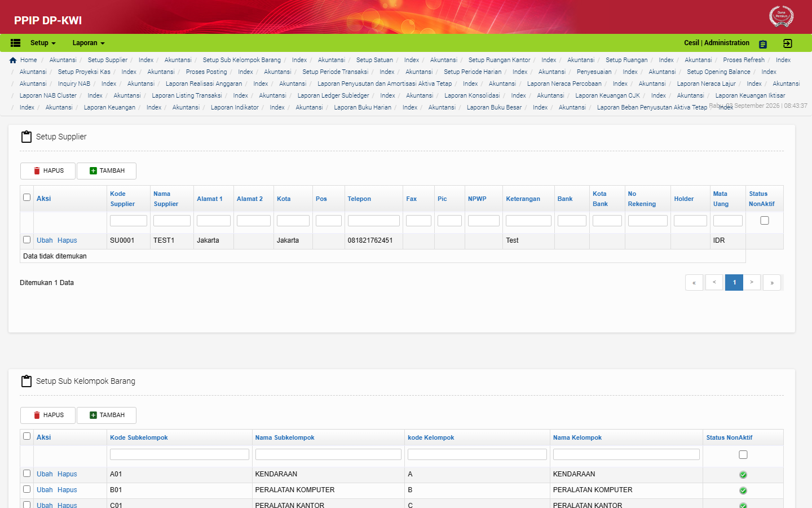Tick select-all checkbox in Sub Kelompok Barang header
This screenshot has height=508, width=812.
pyautogui.click(x=27, y=436)
